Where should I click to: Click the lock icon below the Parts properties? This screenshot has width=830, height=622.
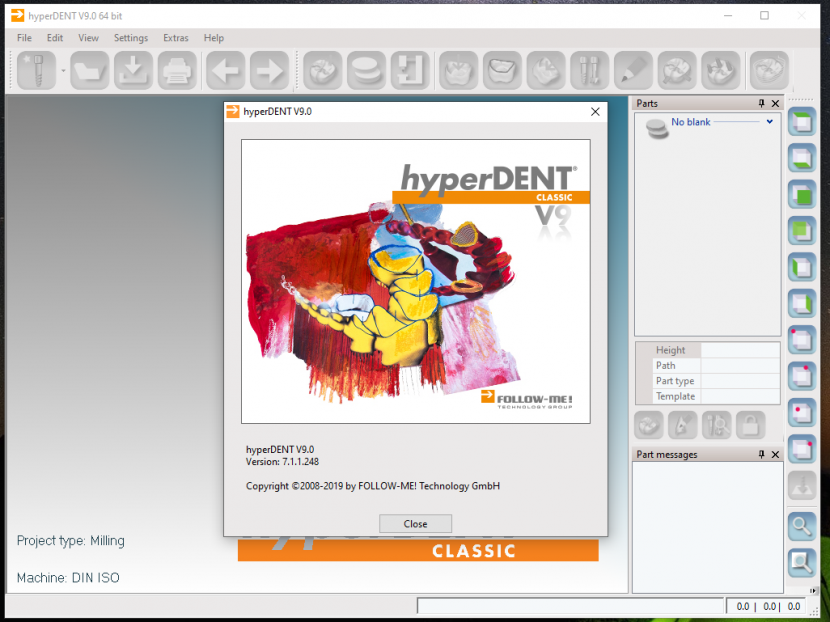[x=751, y=425]
